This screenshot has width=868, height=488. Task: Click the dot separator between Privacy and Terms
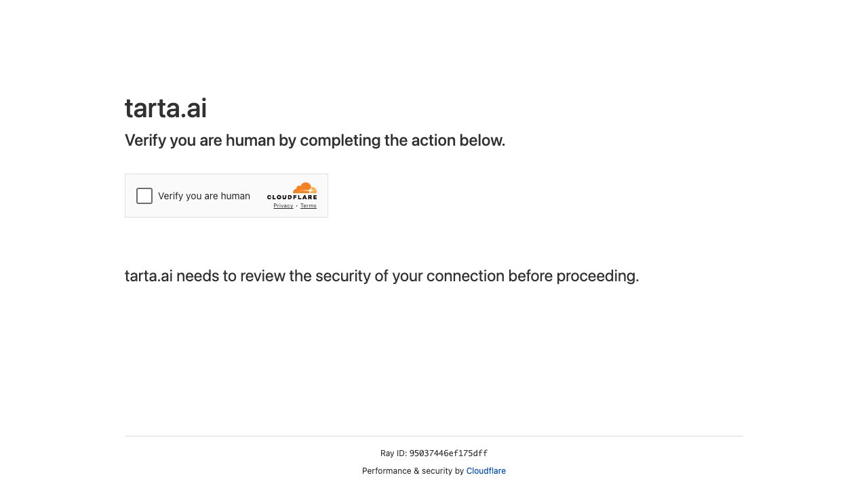point(296,206)
